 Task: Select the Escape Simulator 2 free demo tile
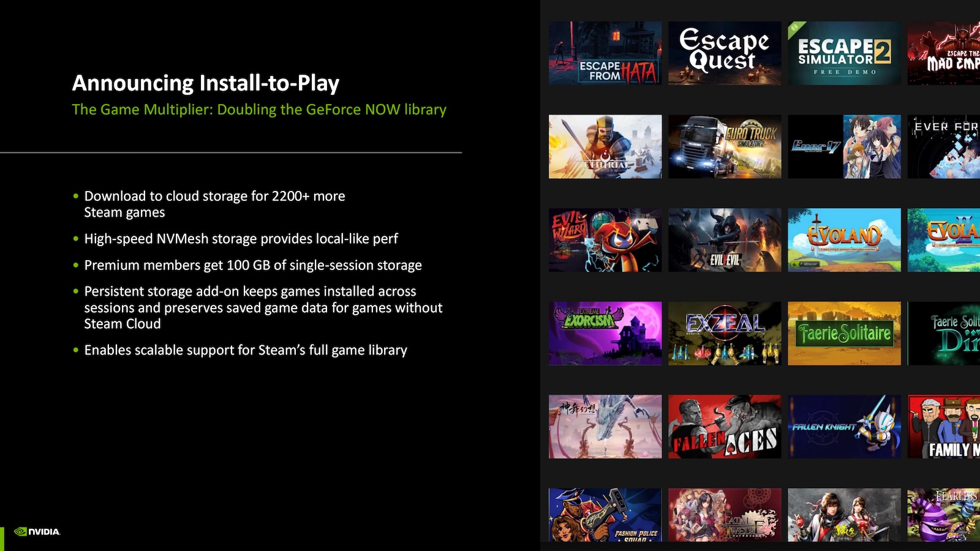tap(843, 53)
